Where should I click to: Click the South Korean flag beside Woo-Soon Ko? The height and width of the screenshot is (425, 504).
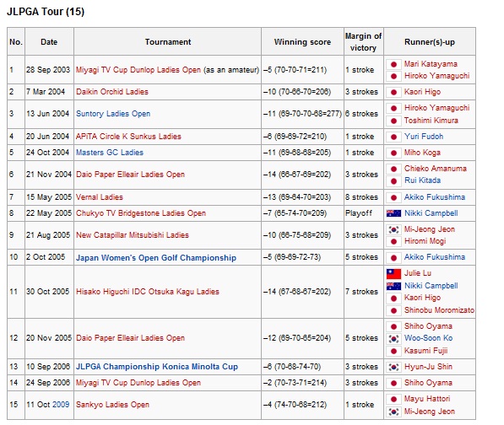pos(393,338)
